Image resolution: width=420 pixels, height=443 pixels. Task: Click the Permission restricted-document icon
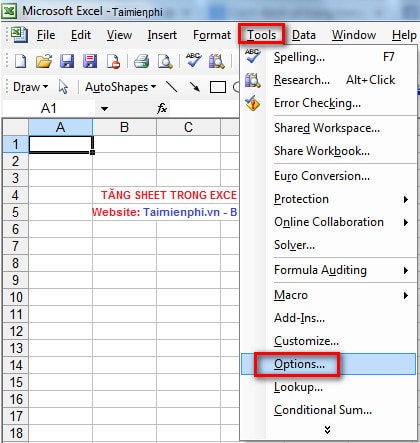click(113, 62)
